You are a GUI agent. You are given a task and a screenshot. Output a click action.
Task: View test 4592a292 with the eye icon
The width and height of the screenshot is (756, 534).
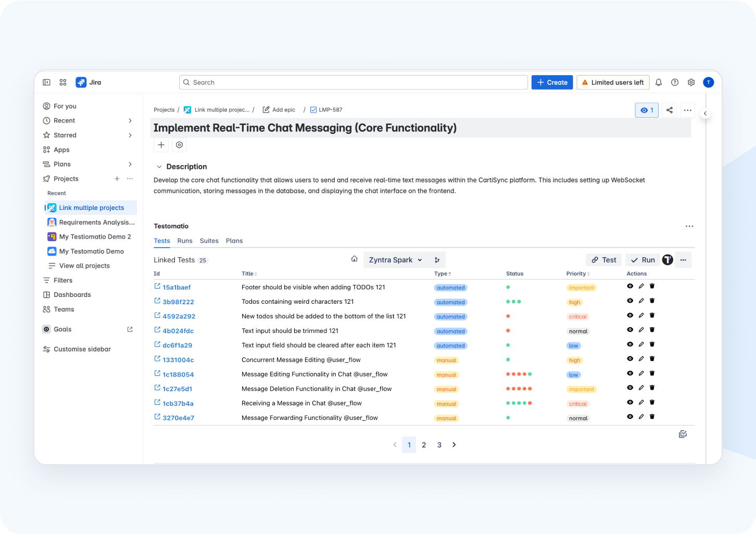pyautogui.click(x=630, y=315)
